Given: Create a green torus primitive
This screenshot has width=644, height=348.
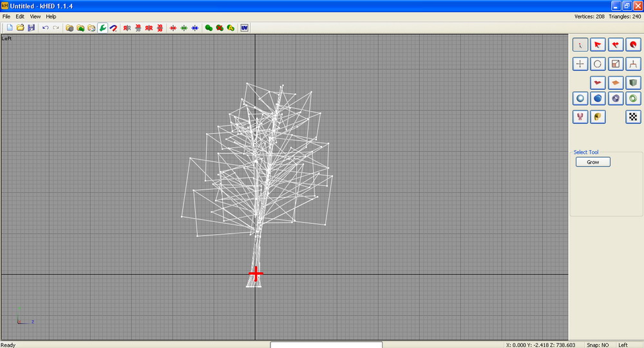Looking at the screenshot, I should 633,98.
